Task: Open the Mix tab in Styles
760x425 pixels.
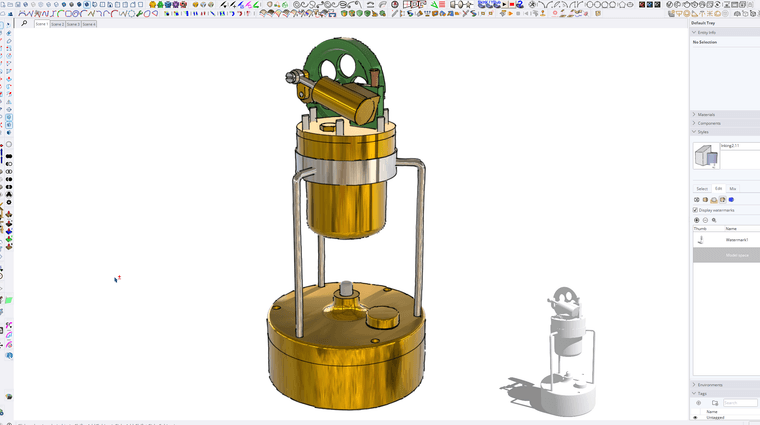Action: click(732, 188)
